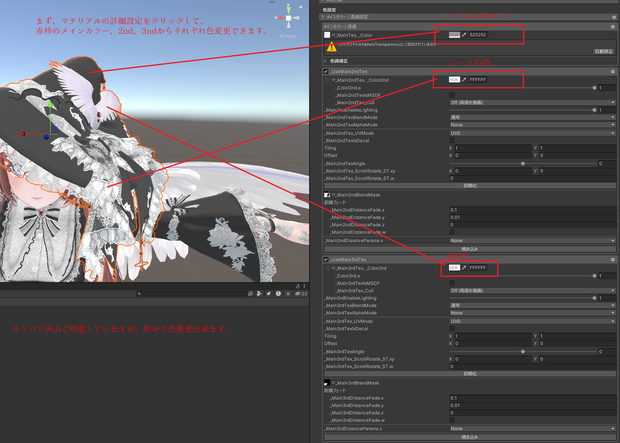This screenshot has width=620, height=443.
Task: Click the project panel lock icon
Action: [x=298, y=286]
